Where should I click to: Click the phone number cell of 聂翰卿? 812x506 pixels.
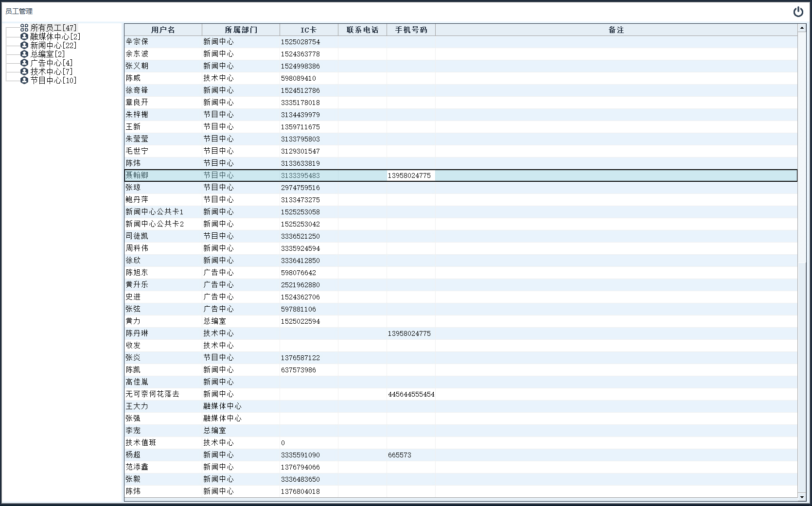point(409,175)
